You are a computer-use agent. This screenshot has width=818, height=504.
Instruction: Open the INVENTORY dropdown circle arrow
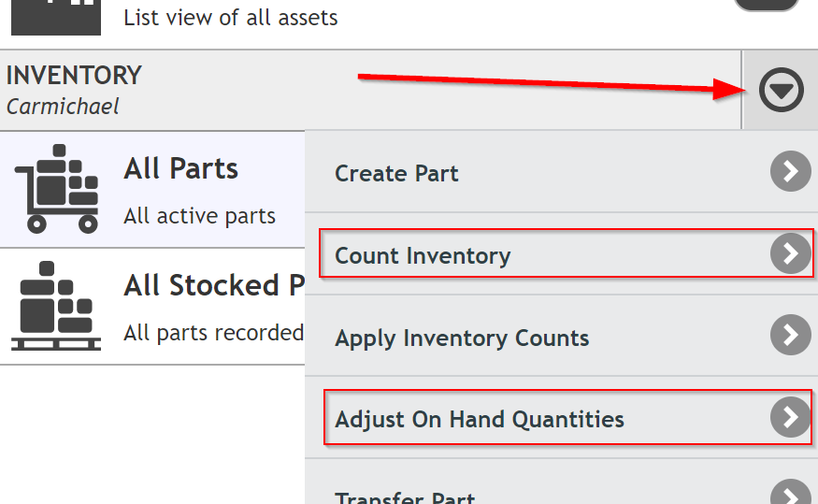781,90
